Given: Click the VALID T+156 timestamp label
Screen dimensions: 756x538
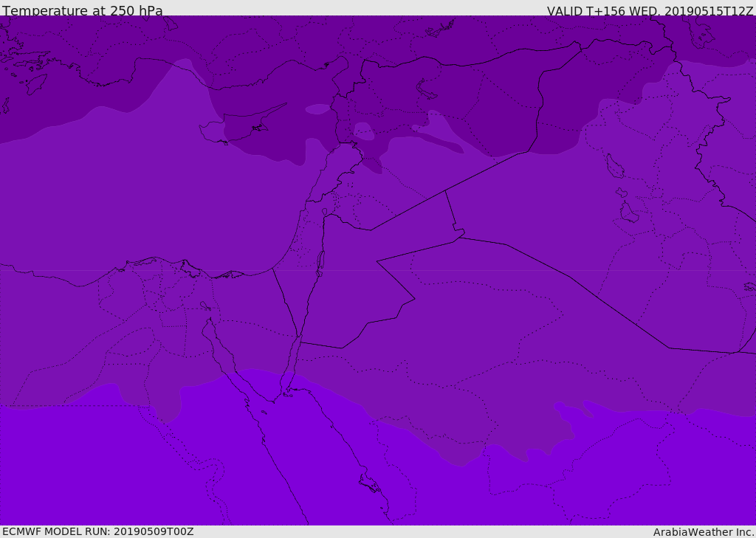Looking at the screenshot, I should [650, 10].
